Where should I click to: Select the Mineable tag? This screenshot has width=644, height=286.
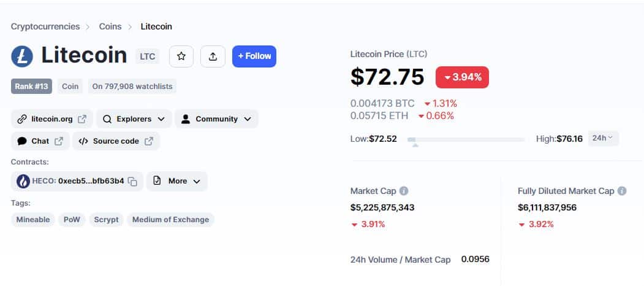click(x=33, y=220)
